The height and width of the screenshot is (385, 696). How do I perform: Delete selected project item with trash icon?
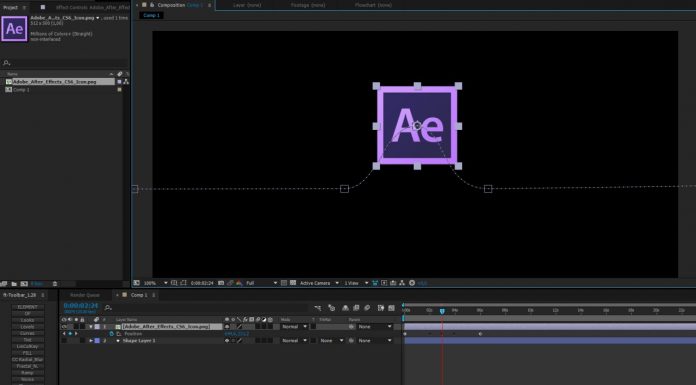(x=55, y=284)
